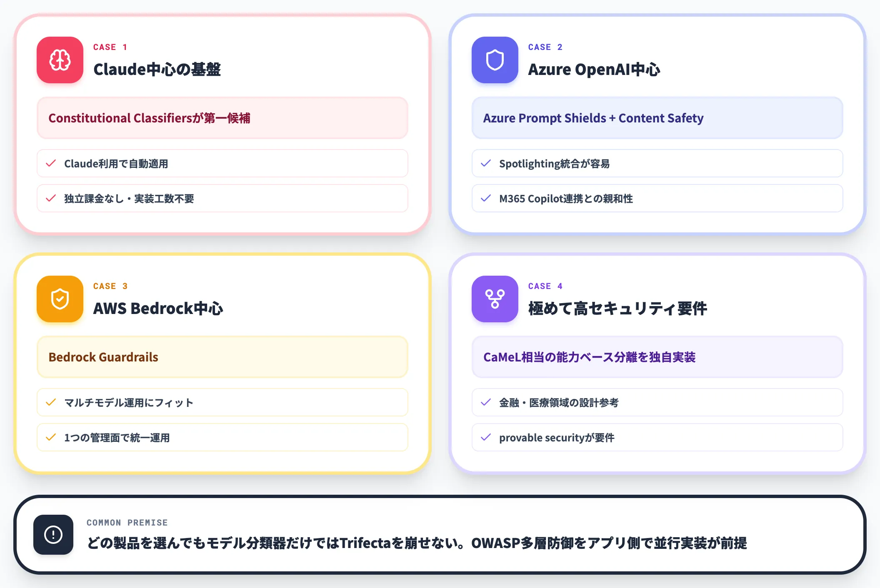Click the blue shield icon for Case 2
Screen dimensions: 880x588
click(x=495, y=60)
